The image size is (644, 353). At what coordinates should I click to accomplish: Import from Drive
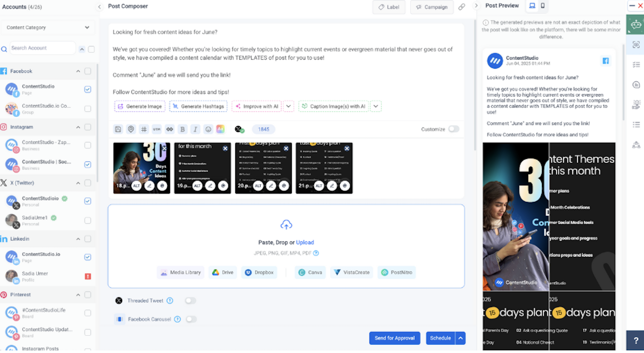[x=223, y=272]
